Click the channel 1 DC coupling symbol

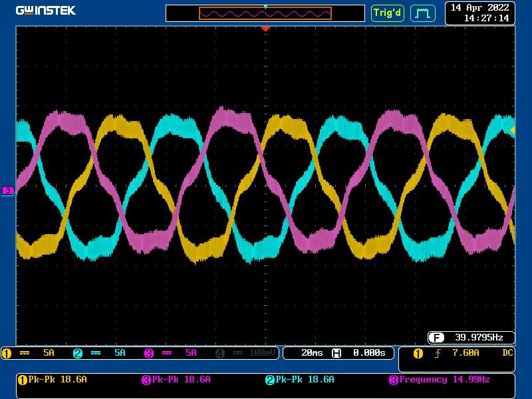coord(25,353)
